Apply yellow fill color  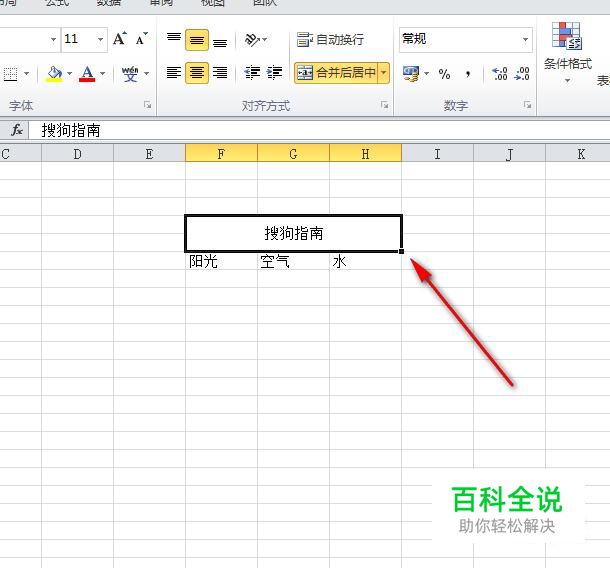click(54, 74)
